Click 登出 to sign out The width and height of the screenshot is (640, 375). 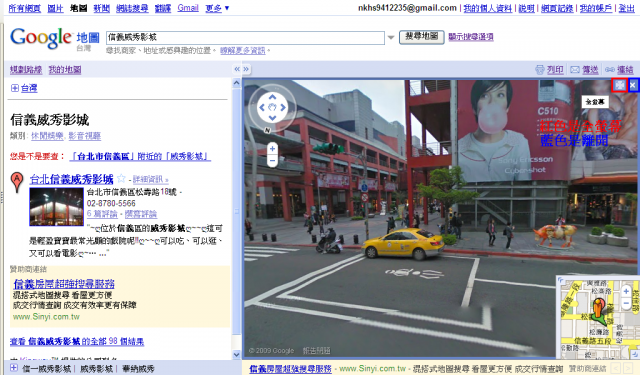(x=627, y=8)
